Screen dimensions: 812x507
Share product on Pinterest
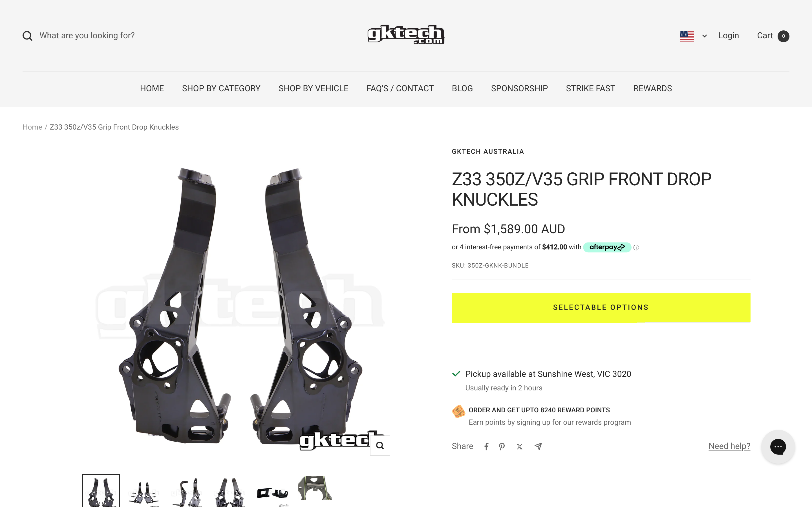pos(502,446)
